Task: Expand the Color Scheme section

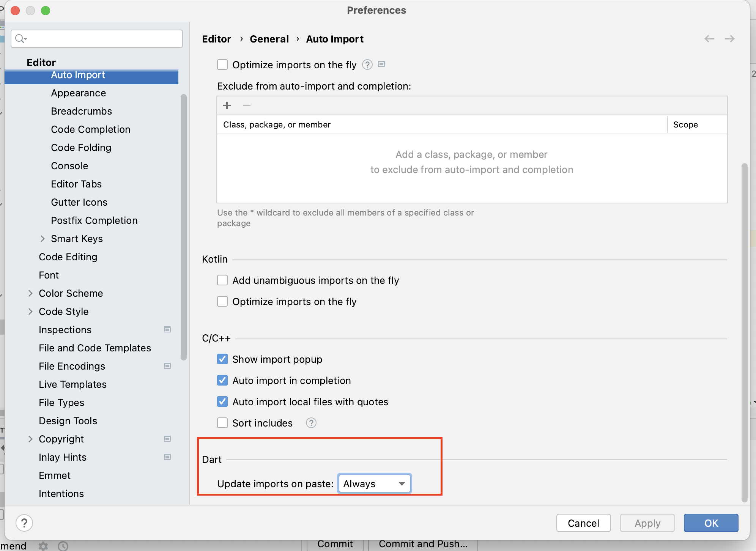Action: tap(30, 293)
